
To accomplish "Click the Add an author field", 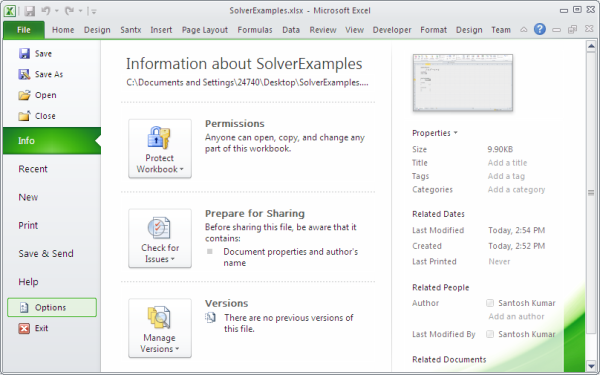I will pos(516,316).
